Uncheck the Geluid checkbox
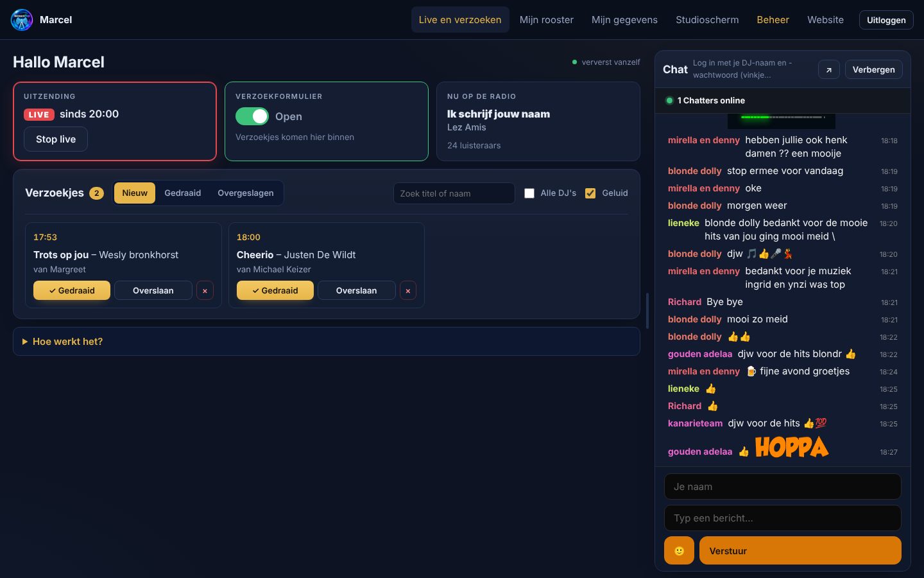Viewport: 924px width, 578px height. click(590, 193)
